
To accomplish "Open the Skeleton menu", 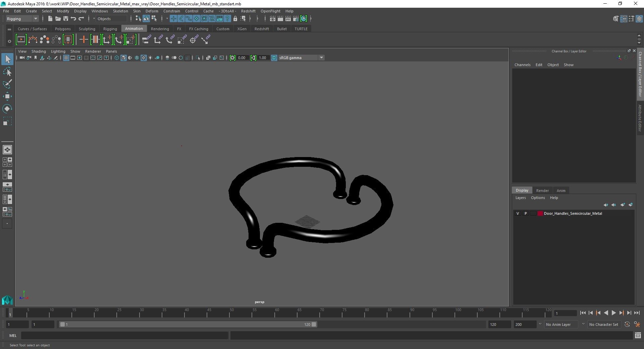I will [x=120, y=11].
